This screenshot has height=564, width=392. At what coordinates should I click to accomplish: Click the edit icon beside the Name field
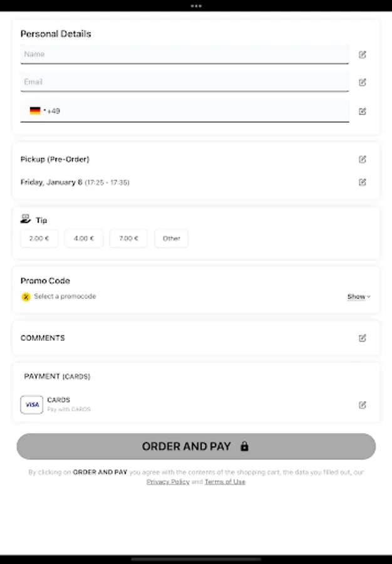pyautogui.click(x=362, y=55)
